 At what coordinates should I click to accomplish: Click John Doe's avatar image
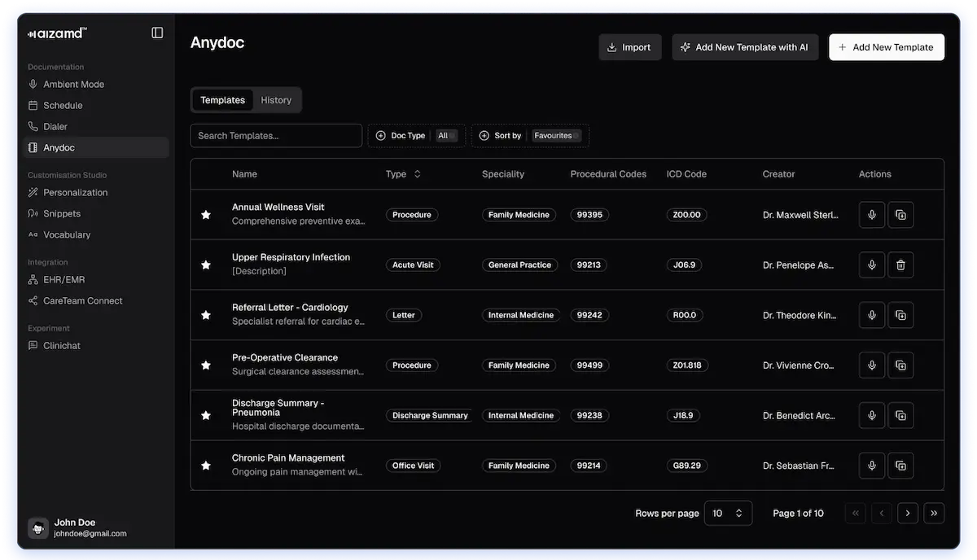click(38, 528)
